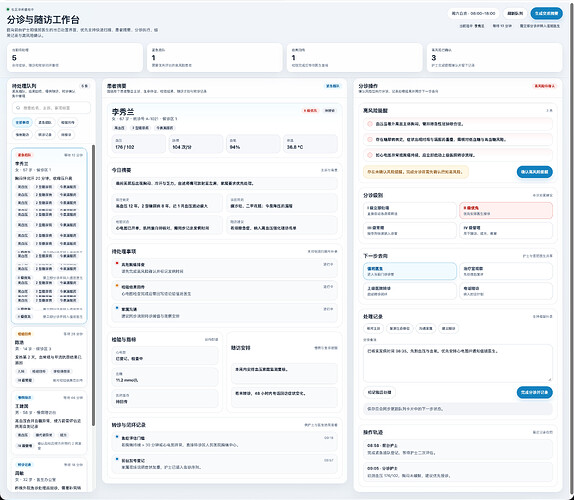574x500 pixels.
Task: Click the red dot on first pending item
Action: point(117,263)
